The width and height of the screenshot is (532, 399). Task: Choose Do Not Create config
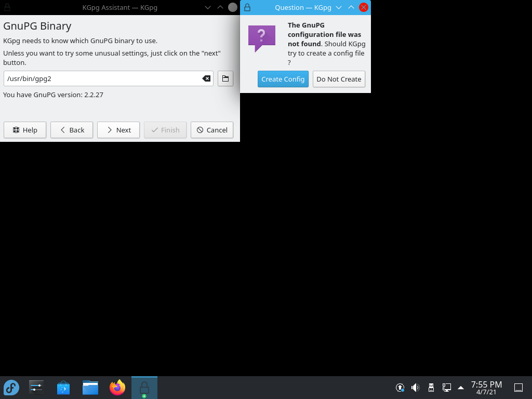point(339,79)
